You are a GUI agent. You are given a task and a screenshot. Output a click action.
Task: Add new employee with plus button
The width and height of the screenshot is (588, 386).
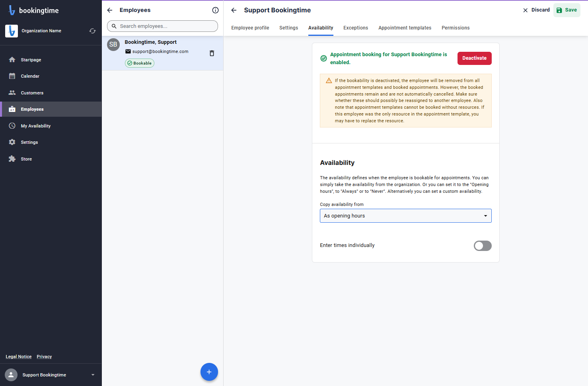[x=209, y=372]
